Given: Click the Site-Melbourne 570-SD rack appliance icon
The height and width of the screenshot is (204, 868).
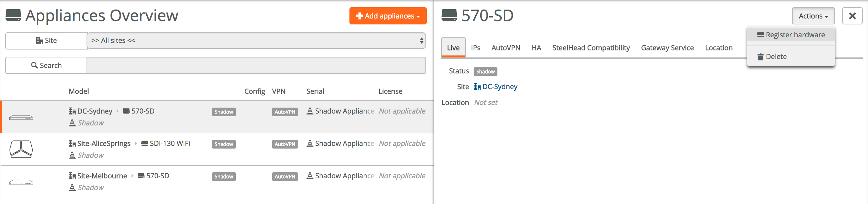Looking at the screenshot, I should pyautogui.click(x=21, y=182).
